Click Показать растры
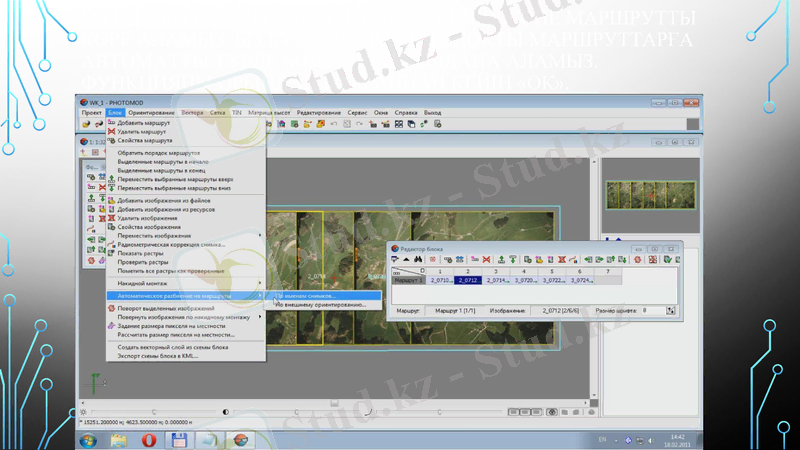 click(140, 253)
